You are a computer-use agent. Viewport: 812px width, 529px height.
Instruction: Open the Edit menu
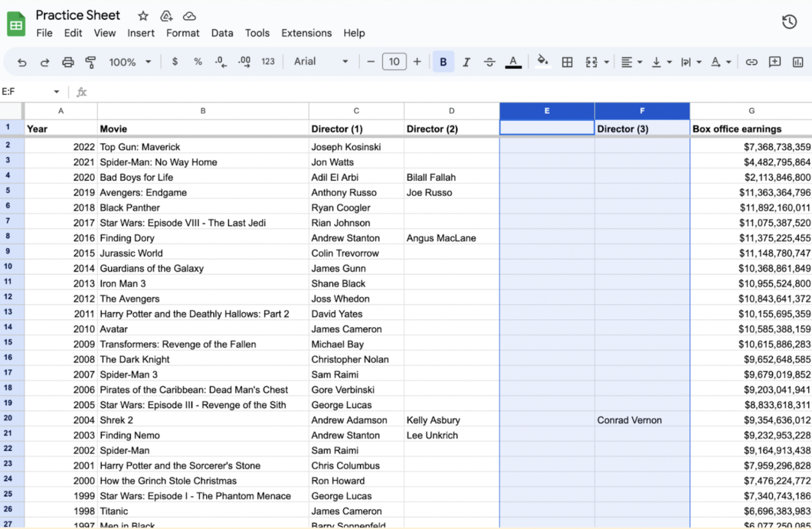(73, 33)
